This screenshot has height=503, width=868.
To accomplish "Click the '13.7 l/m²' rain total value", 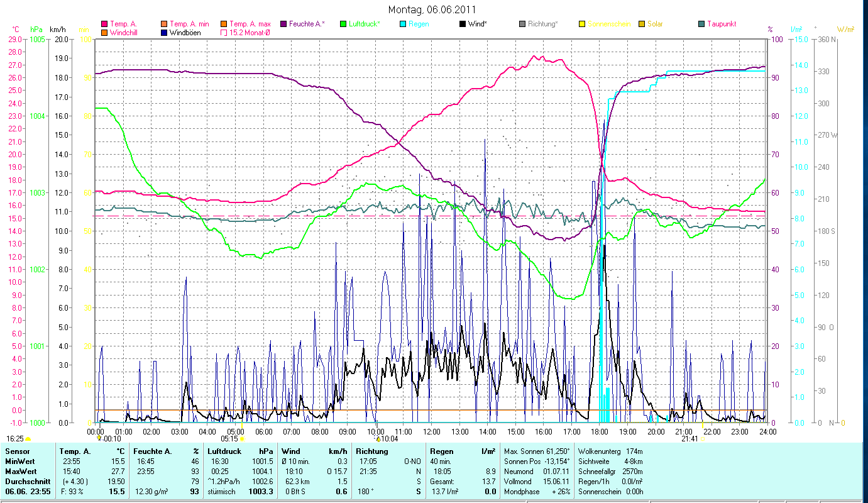I will (x=444, y=491).
